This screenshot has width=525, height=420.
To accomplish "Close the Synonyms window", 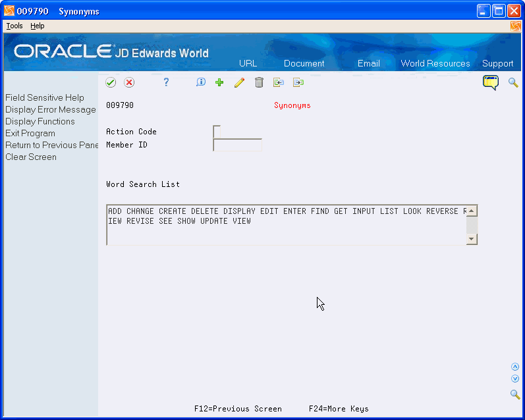I will point(514,11).
